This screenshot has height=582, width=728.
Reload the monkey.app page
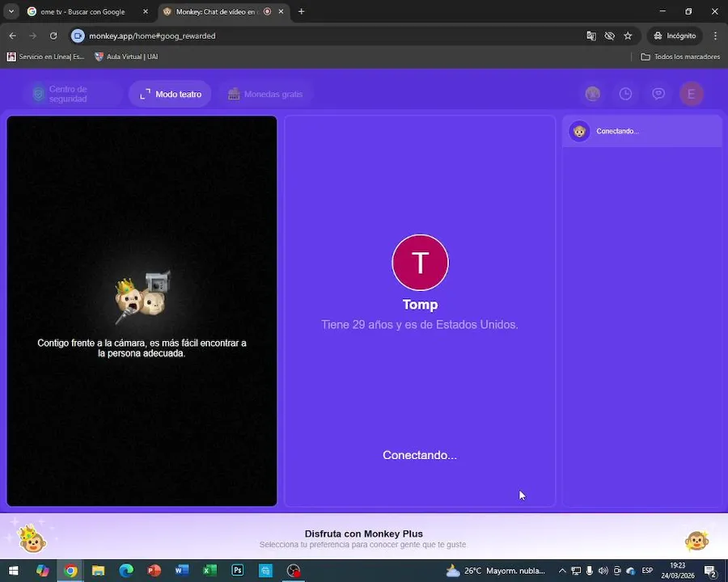click(x=53, y=36)
